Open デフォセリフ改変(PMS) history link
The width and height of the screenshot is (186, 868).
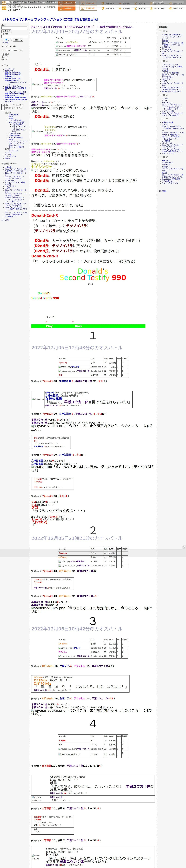[x=171, y=73]
